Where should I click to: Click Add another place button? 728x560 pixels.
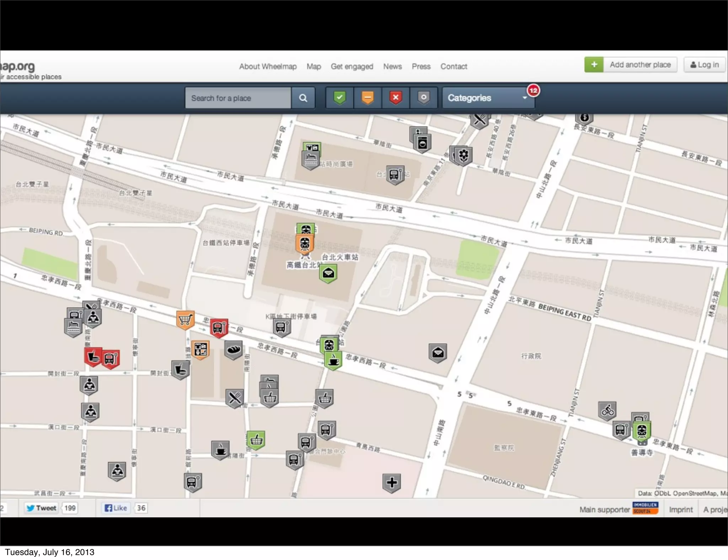tap(639, 65)
